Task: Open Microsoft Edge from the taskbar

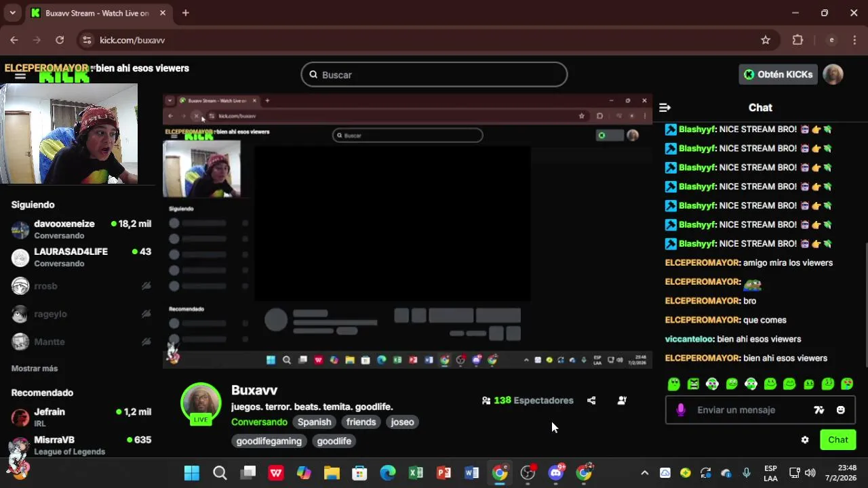Action: point(388,472)
